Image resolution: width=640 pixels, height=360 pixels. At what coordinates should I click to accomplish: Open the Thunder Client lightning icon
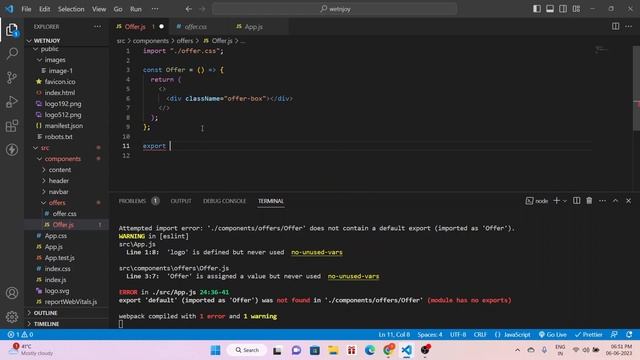[x=12, y=149]
